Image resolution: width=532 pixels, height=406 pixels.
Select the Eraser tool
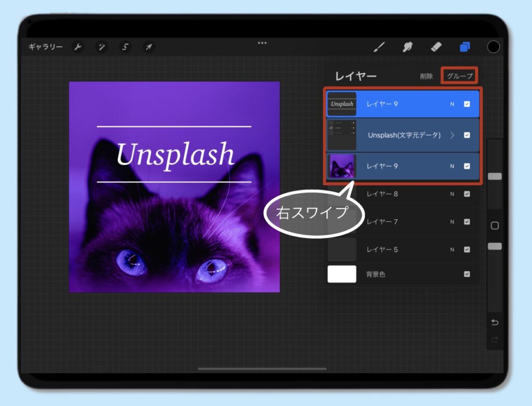tap(436, 47)
